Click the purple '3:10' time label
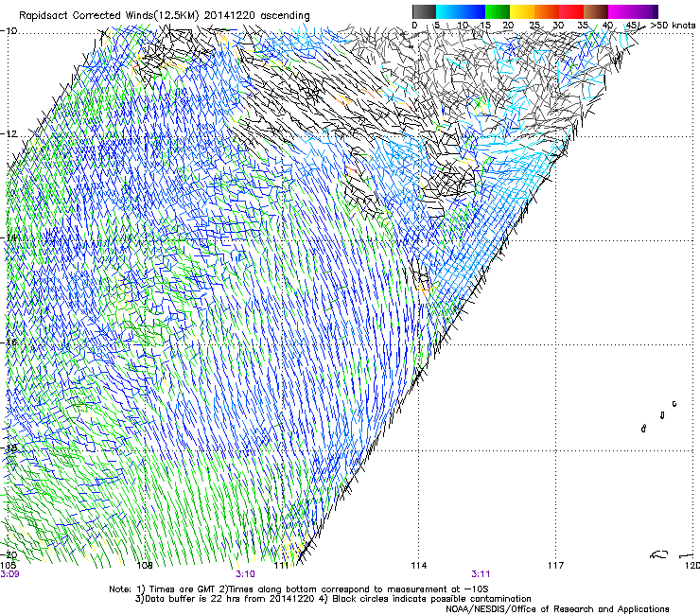The image size is (700, 615). pyautogui.click(x=245, y=574)
